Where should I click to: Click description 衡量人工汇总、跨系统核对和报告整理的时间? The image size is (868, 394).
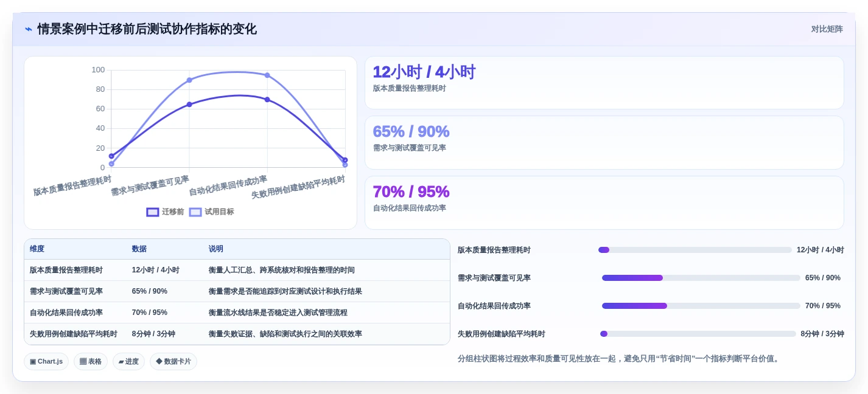[282, 270]
